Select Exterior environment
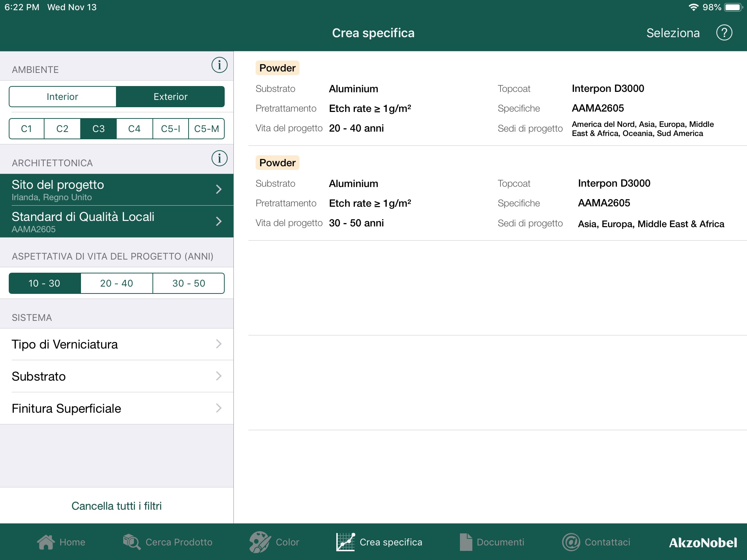This screenshot has height=560, width=747. coord(170,97)
